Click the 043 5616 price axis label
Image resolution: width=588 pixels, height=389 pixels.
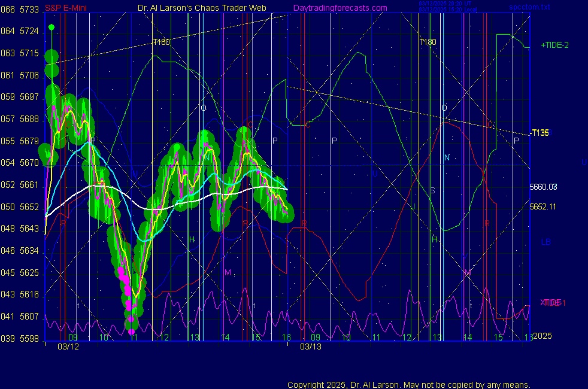tap(20, 294)
